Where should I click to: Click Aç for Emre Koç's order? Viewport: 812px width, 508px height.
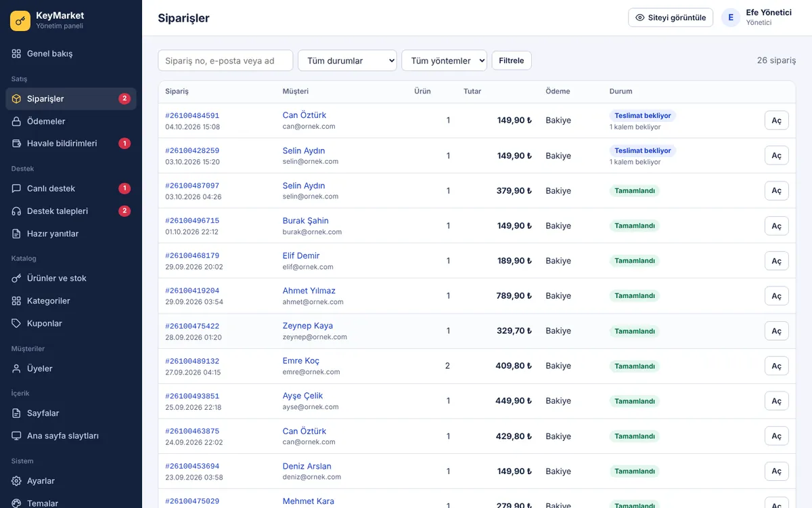tap(777, 366)
